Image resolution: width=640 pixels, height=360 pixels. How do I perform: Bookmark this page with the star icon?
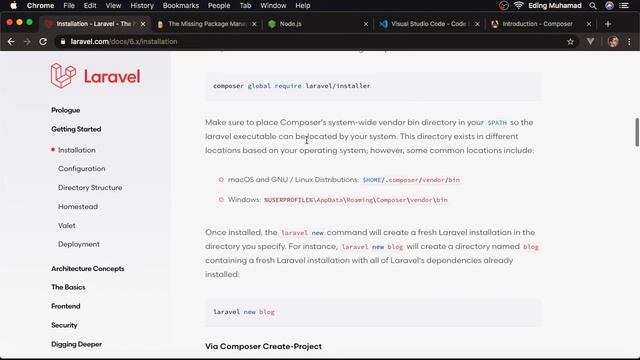point(570,42)
